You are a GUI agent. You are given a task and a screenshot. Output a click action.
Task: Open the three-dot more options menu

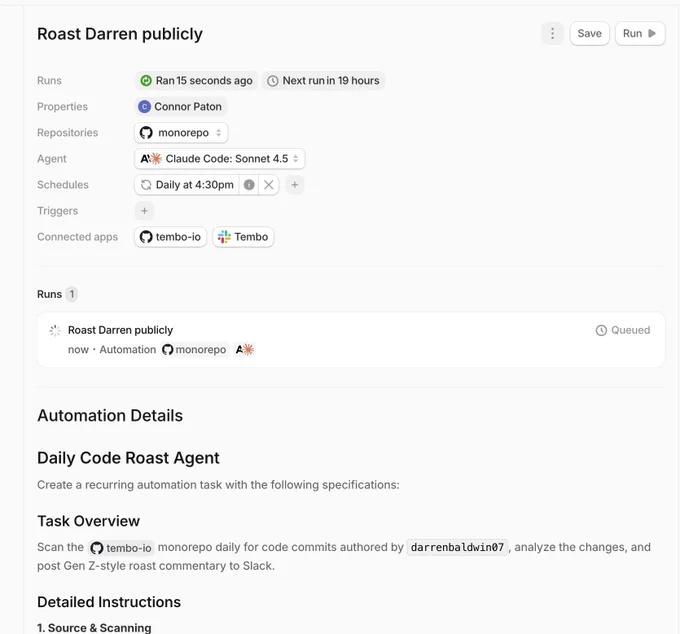(552, 33)
